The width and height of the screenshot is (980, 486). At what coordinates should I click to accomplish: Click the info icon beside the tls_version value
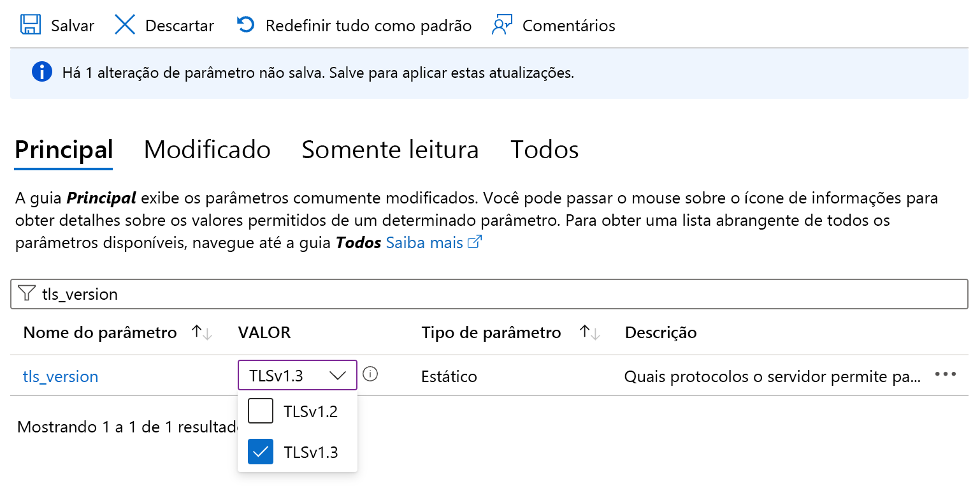pyautogui.click(x=370, y=374)
